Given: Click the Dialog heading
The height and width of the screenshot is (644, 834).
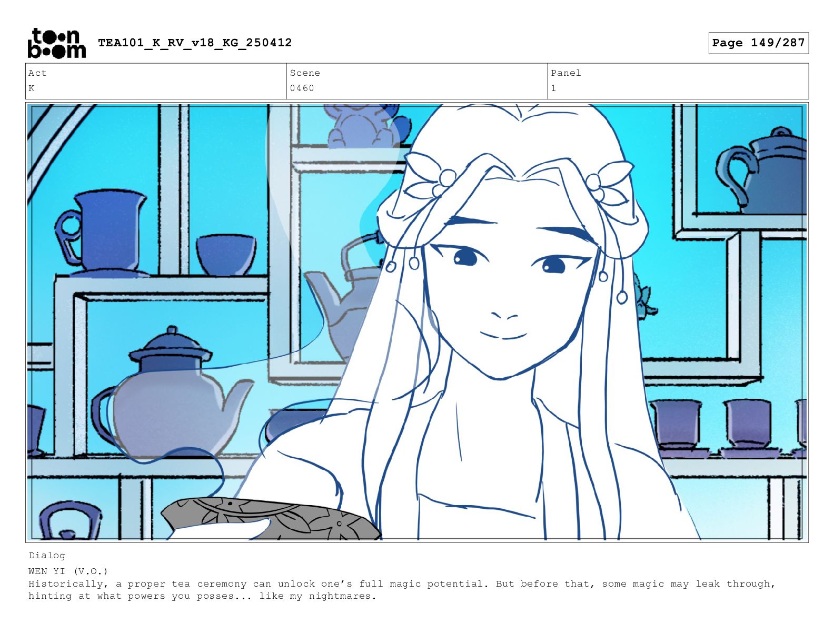Looking at the screenshot, I should pos(47,556).
